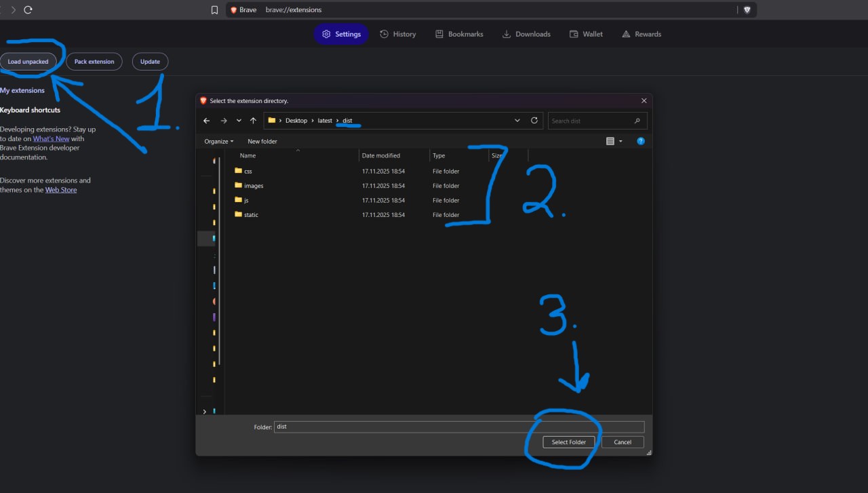Expand the recent locations dropdown arrow
The image size is (868, 493).
point(239,121)
